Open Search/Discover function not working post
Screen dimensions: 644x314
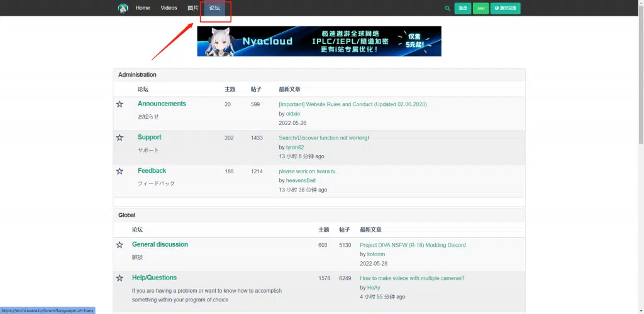[x=323, y=138]
